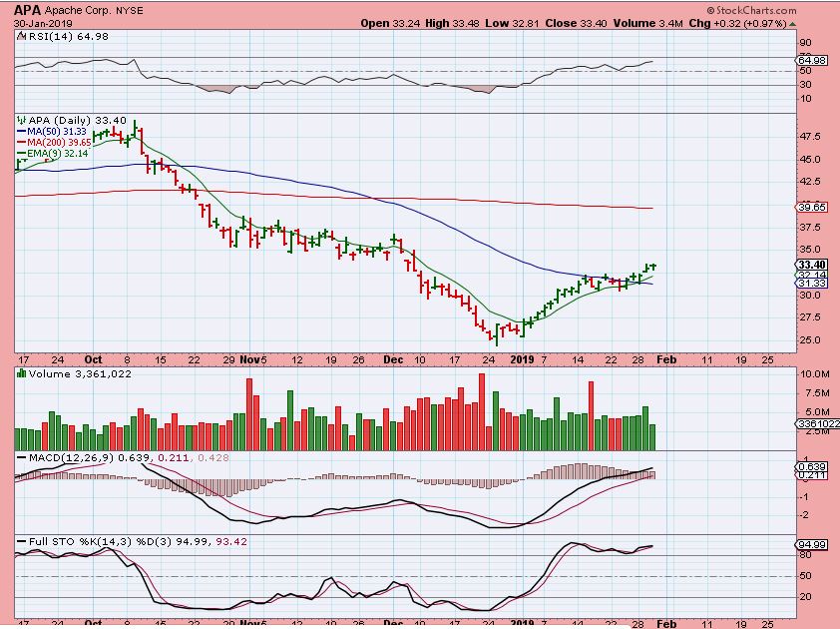Screen dimensions: 840x629
Task: Click the Dec label on the price date axis
Action: click(x=393, y=359)
